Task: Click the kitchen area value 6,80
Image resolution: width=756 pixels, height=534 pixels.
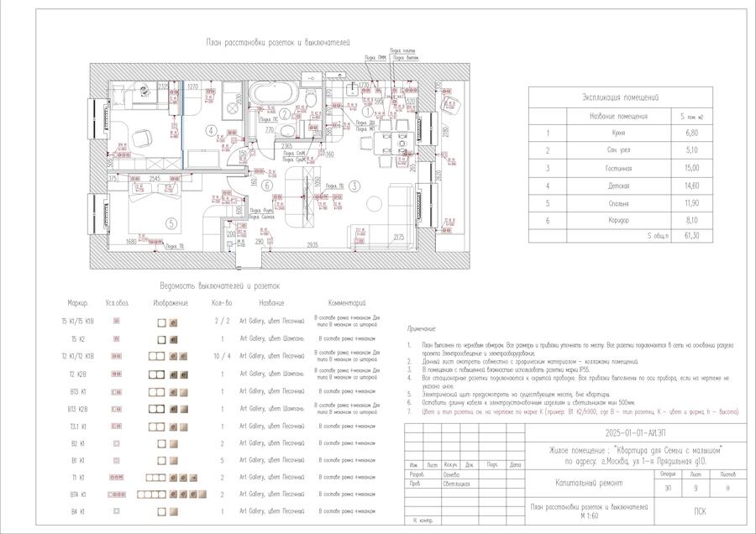Action: [x=692, y=133]
